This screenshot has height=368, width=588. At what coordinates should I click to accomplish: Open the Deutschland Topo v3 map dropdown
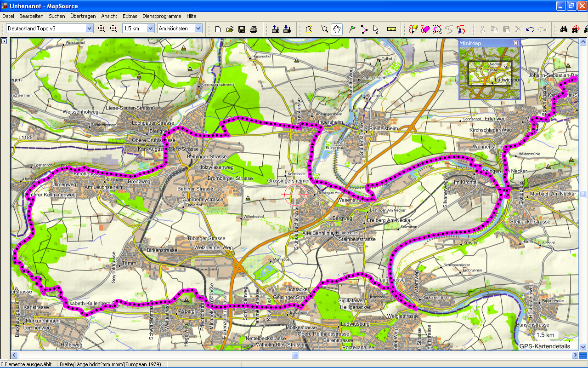[89, 29]
